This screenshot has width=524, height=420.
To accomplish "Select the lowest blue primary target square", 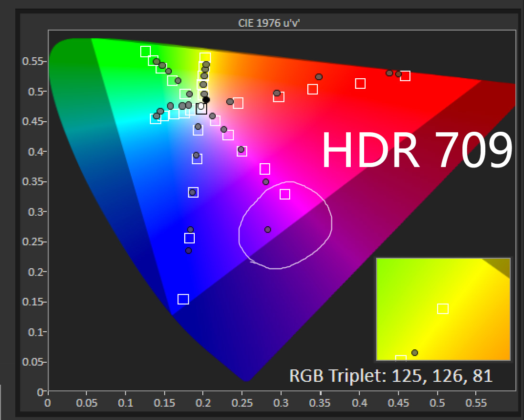I will click(183, 299).
